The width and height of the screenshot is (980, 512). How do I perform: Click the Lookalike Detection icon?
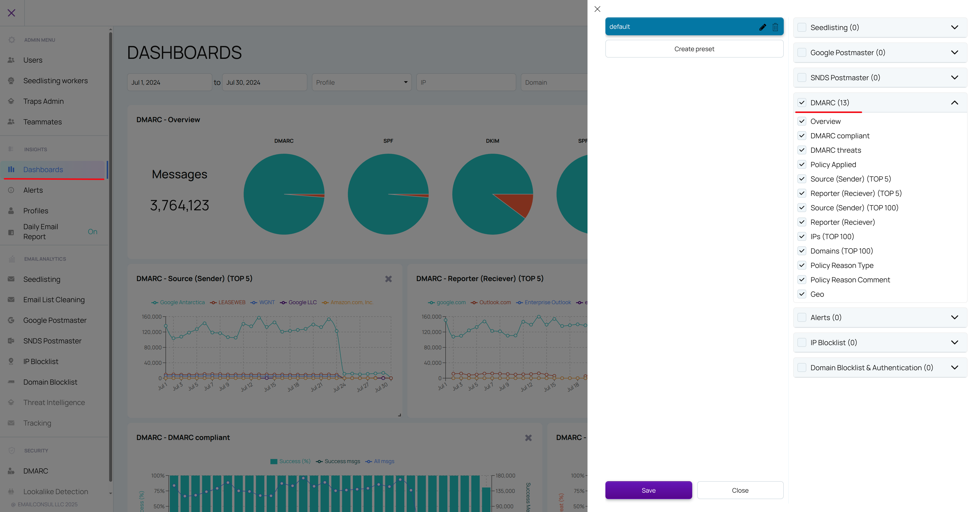click(11, 491)
